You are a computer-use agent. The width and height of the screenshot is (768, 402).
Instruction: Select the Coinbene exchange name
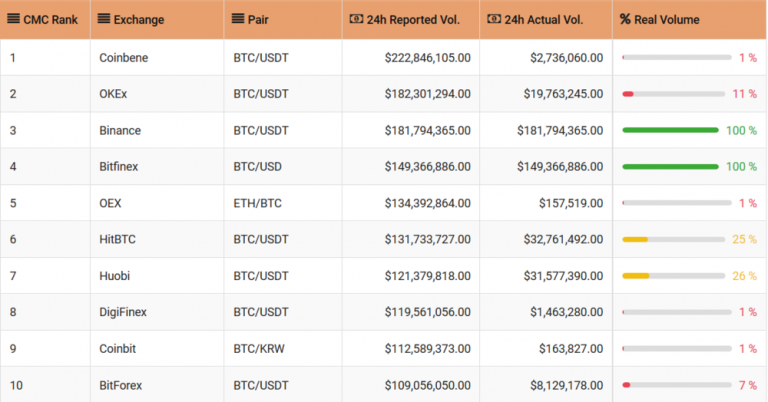(x=123, y=58)
